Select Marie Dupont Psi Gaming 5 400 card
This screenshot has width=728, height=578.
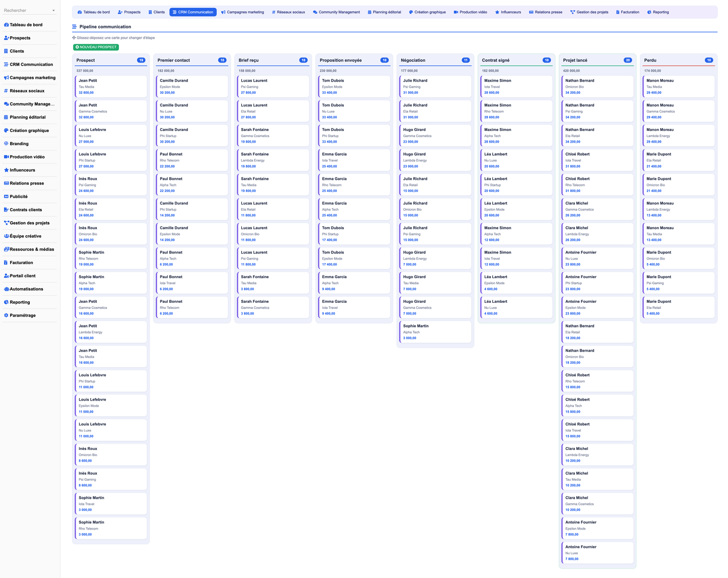click(679, 283)
